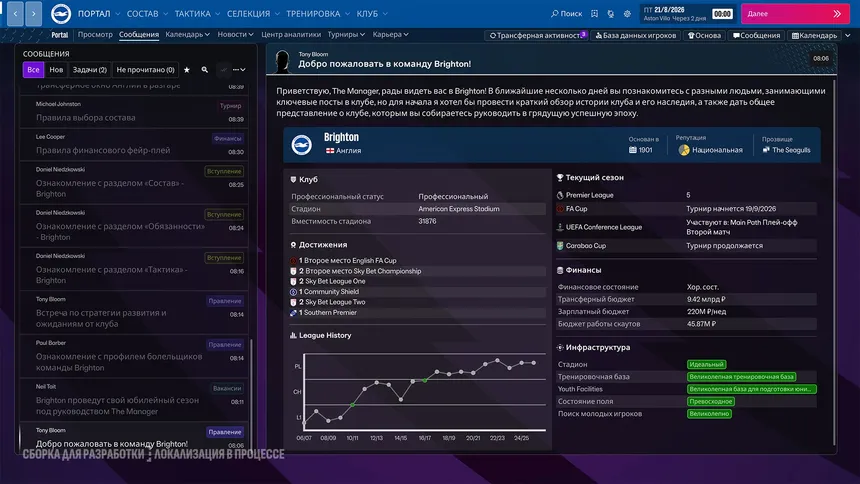The height and width of the screenshot is (484, 860).
Task: Go back with the left arrow button
Action: point(15,14)
